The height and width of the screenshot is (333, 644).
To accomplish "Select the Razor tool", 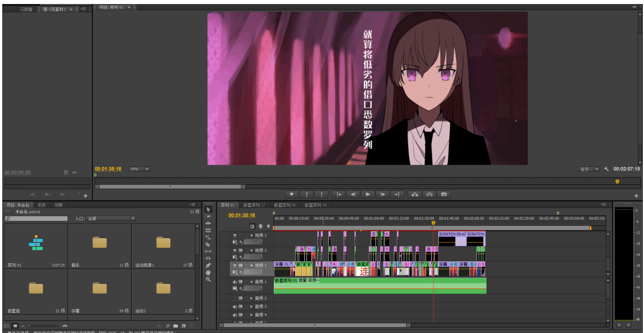I will coord(208,244).
